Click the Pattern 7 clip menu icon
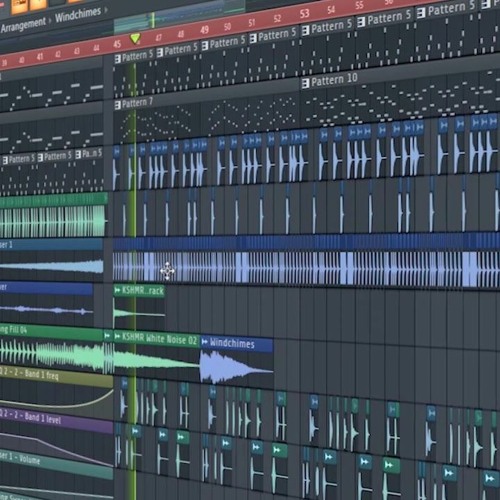500x500 pixels. coord(117,105)
